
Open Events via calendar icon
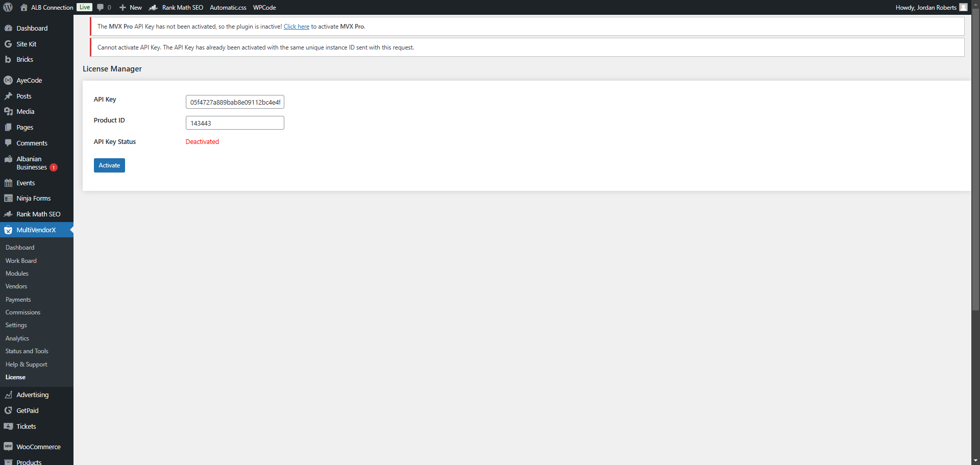8,183
